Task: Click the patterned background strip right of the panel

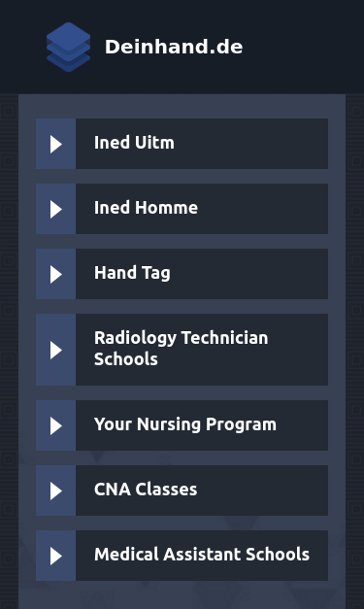Action: [x=354, y=351]
